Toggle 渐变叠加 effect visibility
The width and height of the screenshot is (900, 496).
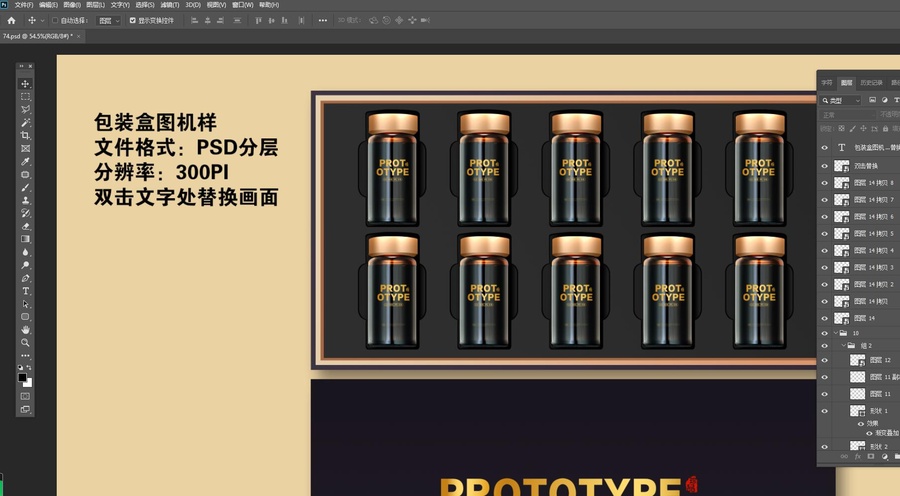coord(869,433)
